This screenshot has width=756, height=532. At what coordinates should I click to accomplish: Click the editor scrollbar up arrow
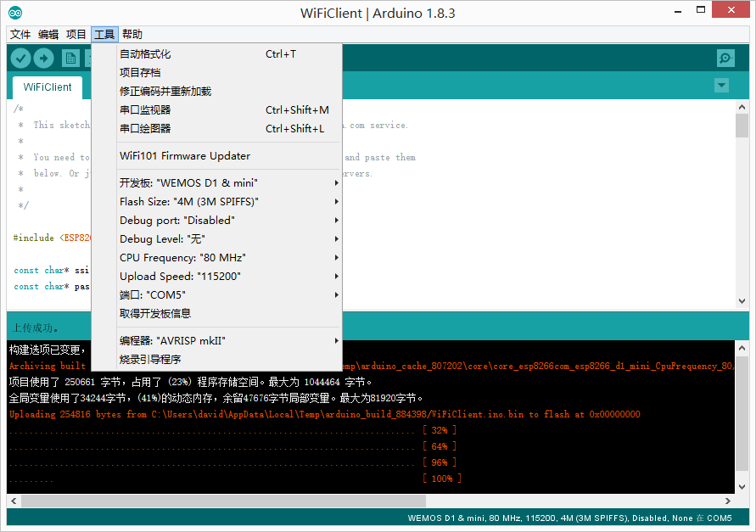(x=742, y=107)
